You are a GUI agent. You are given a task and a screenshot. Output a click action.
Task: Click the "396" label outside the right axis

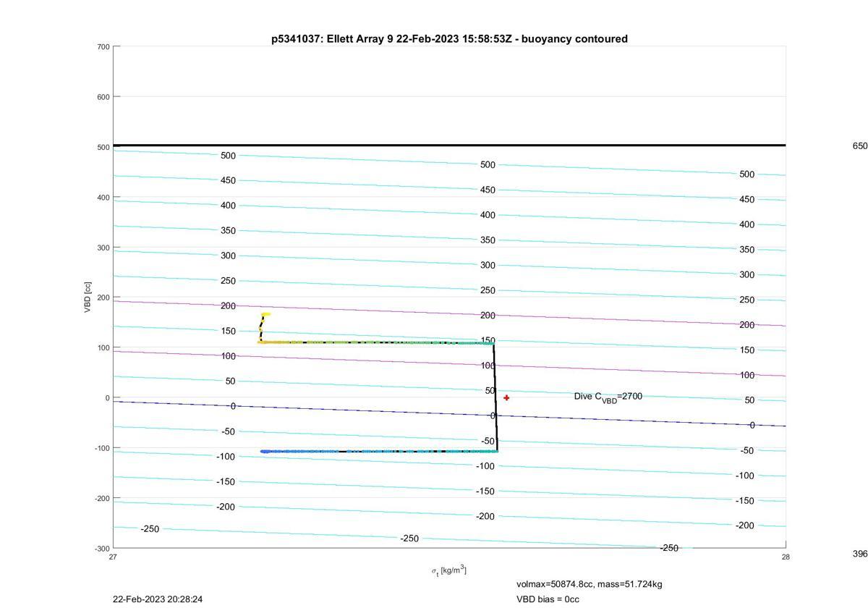pos(859,554)
